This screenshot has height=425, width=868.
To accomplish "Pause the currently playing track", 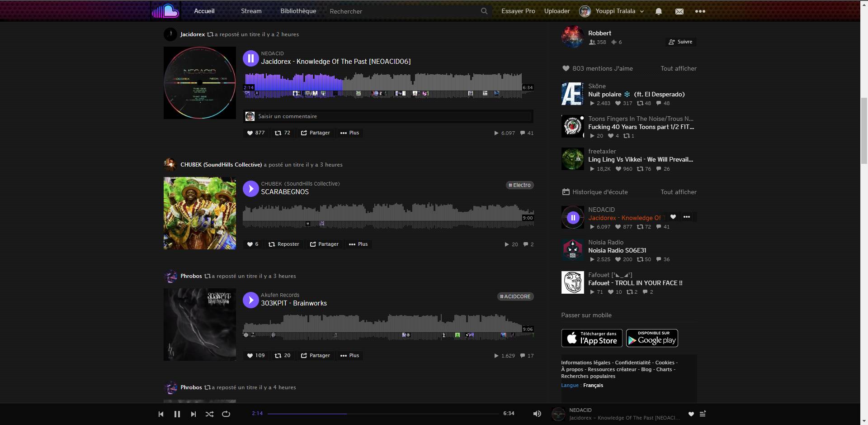I will point(177,414).
